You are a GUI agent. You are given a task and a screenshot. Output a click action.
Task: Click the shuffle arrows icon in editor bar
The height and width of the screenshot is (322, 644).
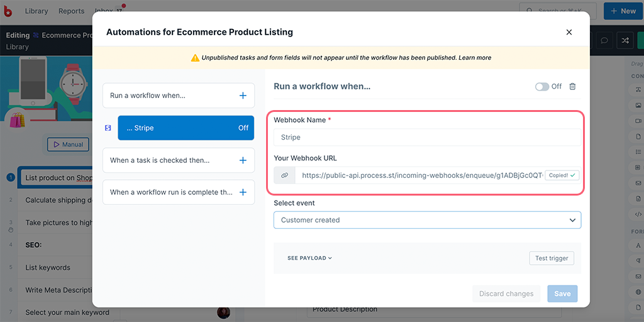pos(625,41)
